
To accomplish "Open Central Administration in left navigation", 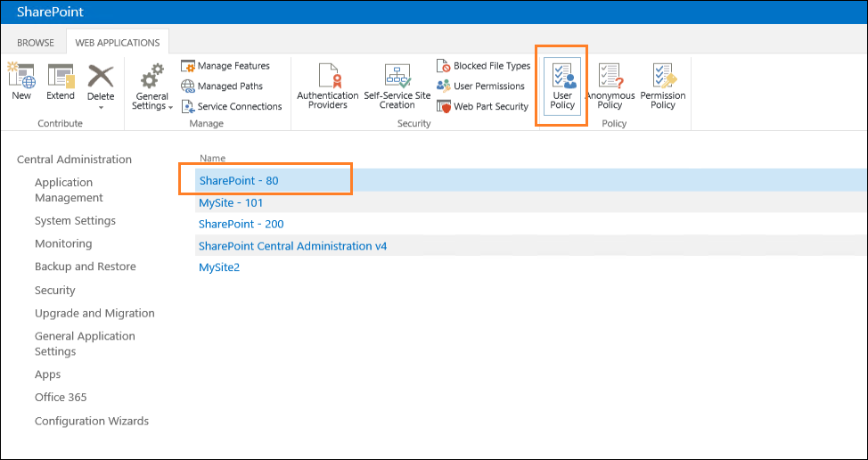I will (74, 160).
